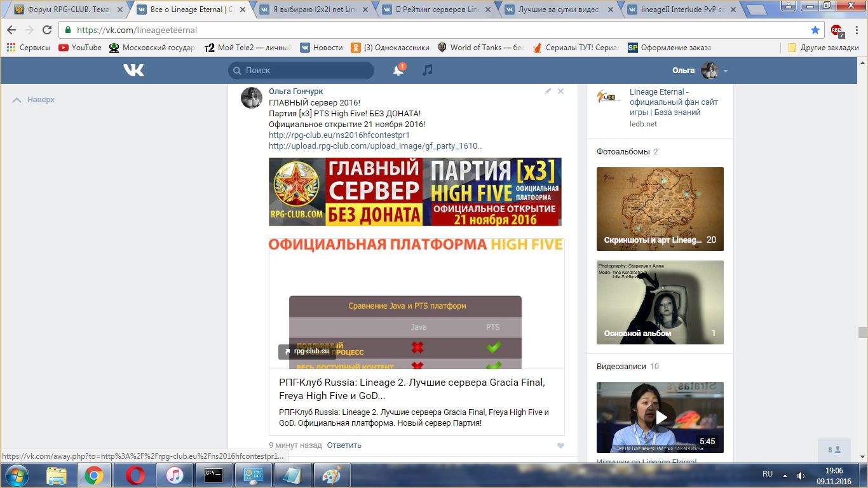Expand the Другие закладки folder
Screen dimensions: 868x488
coord(824,48)
